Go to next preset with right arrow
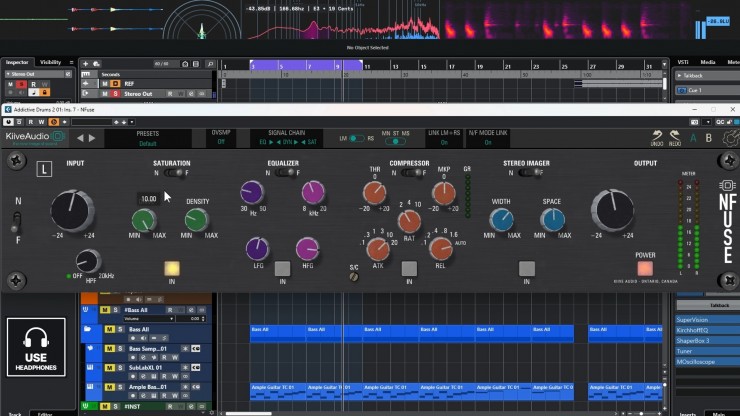 point(92,138)
